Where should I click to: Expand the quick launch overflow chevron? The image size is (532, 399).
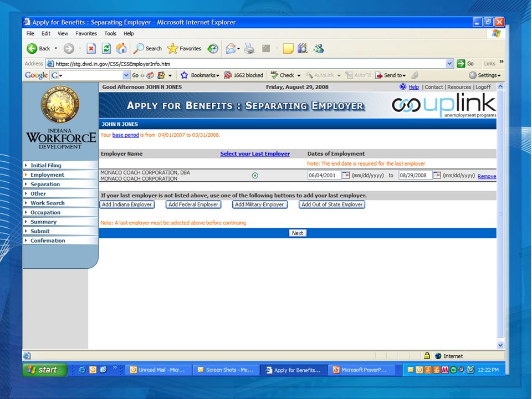pos(115,367)
